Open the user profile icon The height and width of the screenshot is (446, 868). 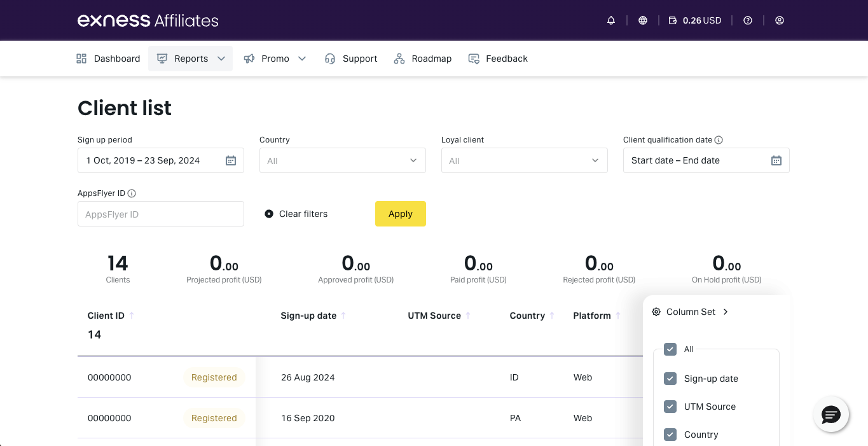[x=780, y=20]
